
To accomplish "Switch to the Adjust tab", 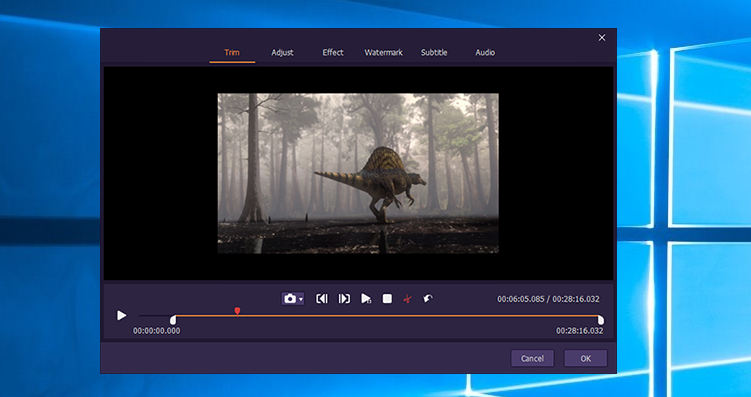I will [x=282, y=53].
